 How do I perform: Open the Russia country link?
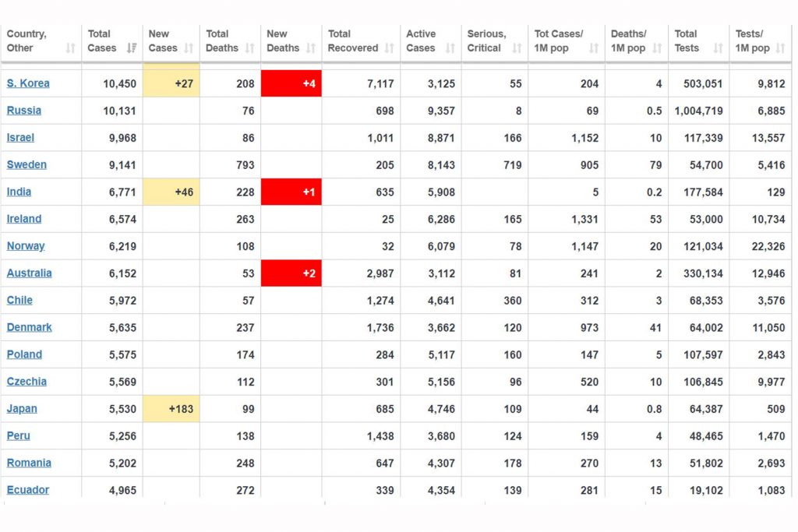24,111
